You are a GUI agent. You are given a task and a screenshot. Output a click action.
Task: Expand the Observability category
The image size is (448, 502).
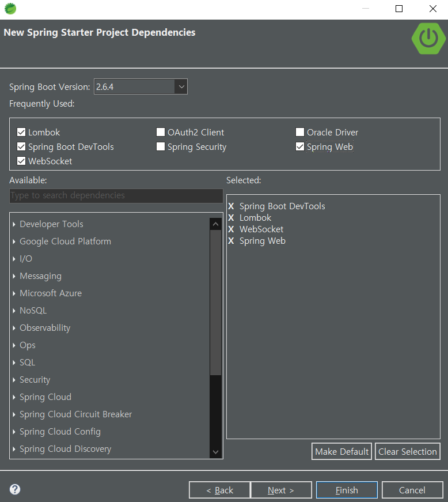(14, 328)
